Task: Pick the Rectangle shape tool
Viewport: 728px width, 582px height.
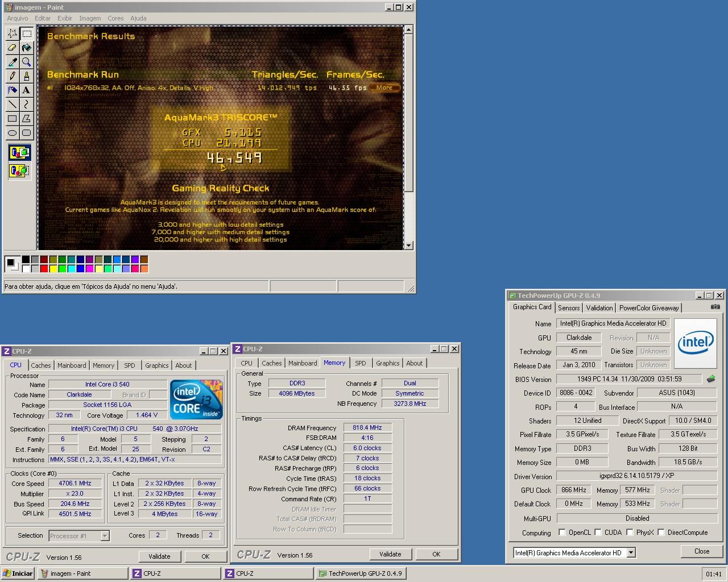Action: [x=12, y=119]
